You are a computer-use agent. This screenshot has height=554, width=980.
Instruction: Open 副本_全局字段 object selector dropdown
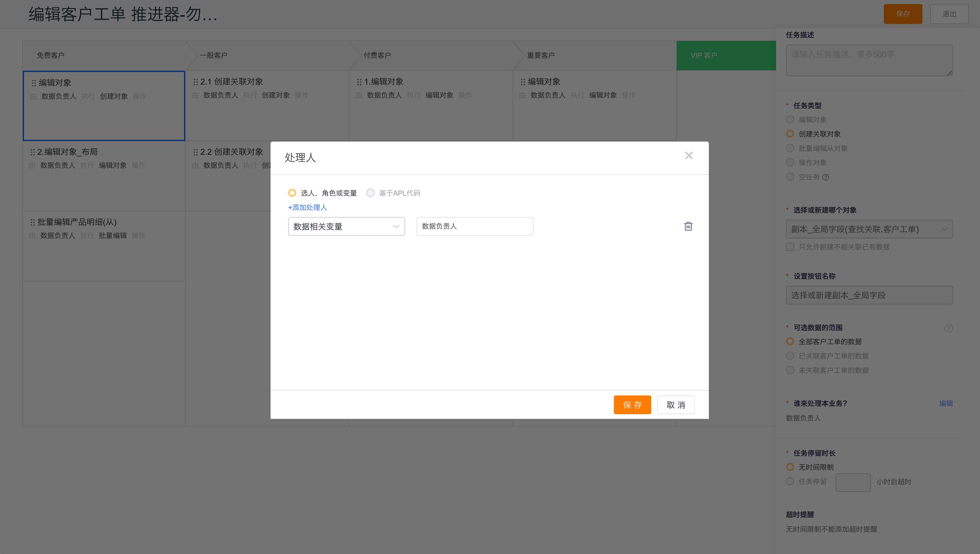coord(869,229)
